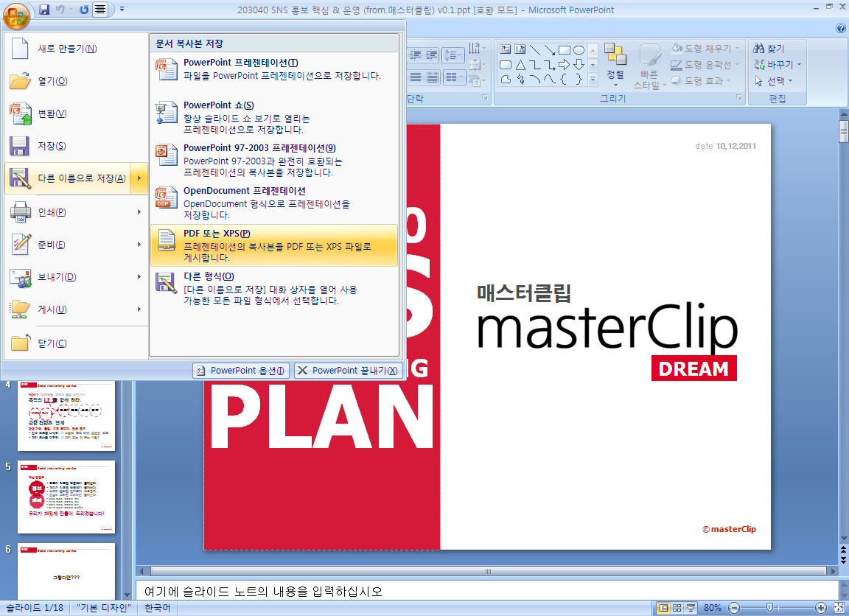Select the Elbow Connector shape
The image size is (849, 616).
point(534,65)
